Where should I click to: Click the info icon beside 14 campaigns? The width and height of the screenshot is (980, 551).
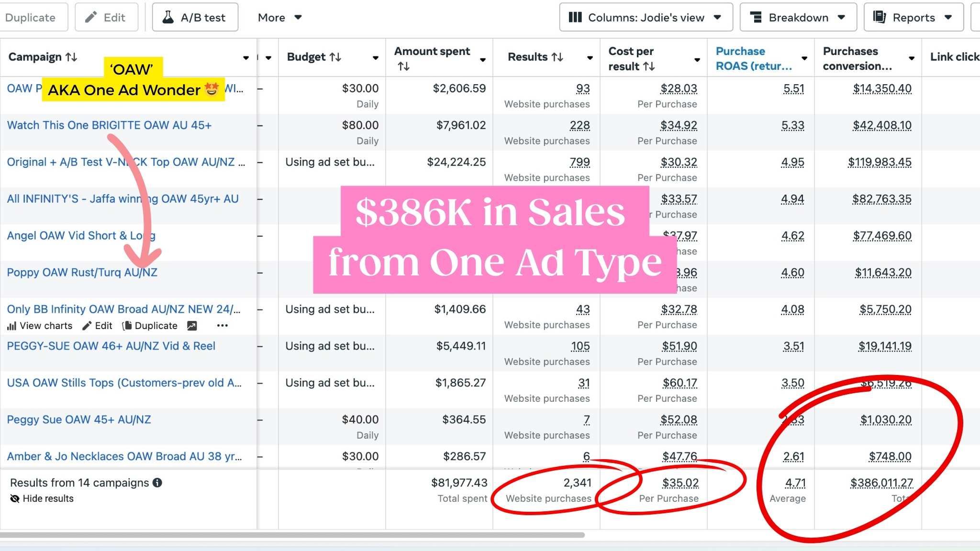click(157, 483)
